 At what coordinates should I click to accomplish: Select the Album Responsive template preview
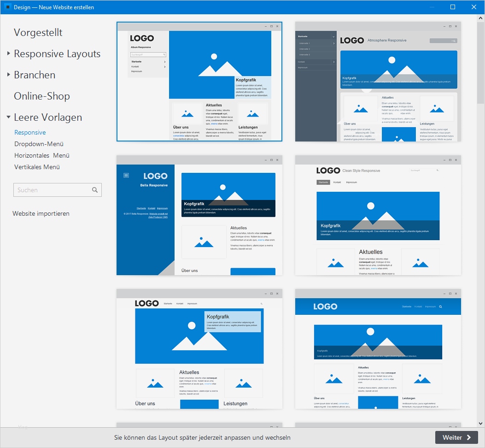[199, 81]
